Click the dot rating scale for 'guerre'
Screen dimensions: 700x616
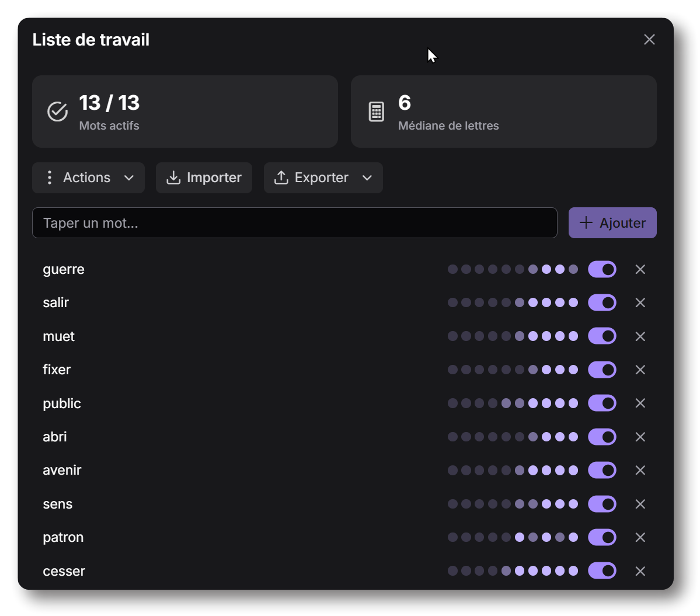tap(513, 269)
